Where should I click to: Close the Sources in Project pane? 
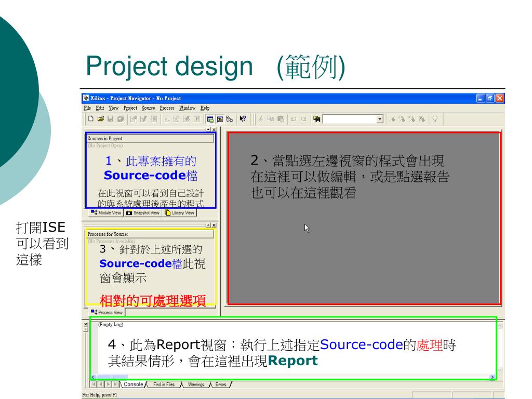click(214, 129)
